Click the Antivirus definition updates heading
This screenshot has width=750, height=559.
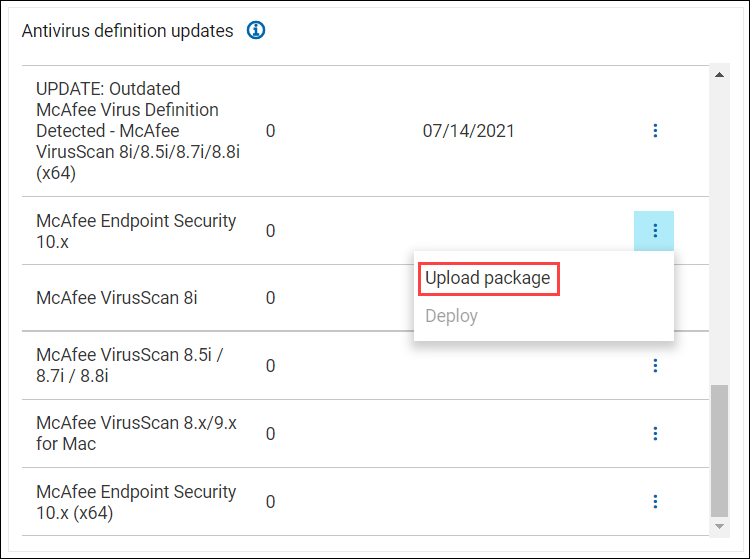(x=127, y=31)
